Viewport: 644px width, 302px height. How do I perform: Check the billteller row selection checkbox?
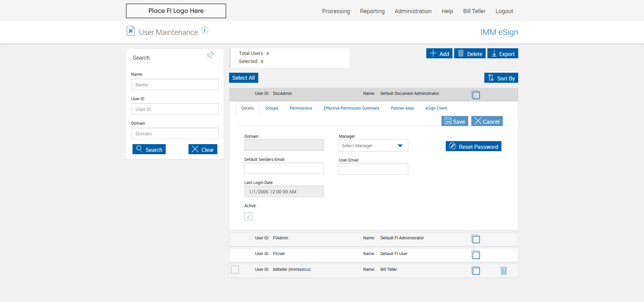tap(235, 269)
